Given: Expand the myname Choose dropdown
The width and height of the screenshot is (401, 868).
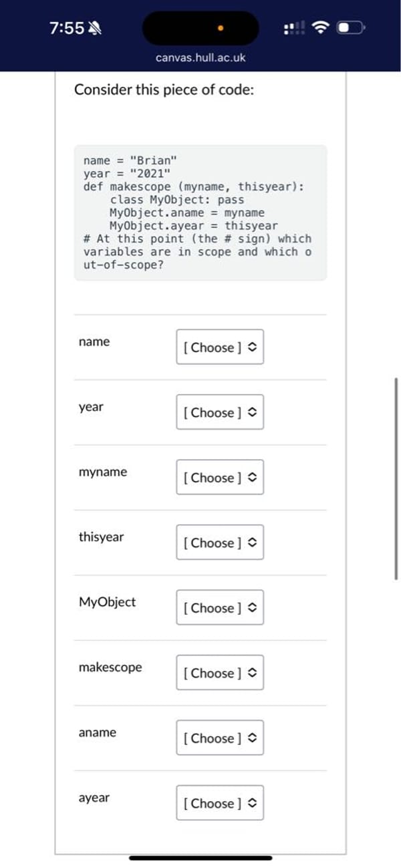Looking at the screenshot, I should [x=220, y=477].
